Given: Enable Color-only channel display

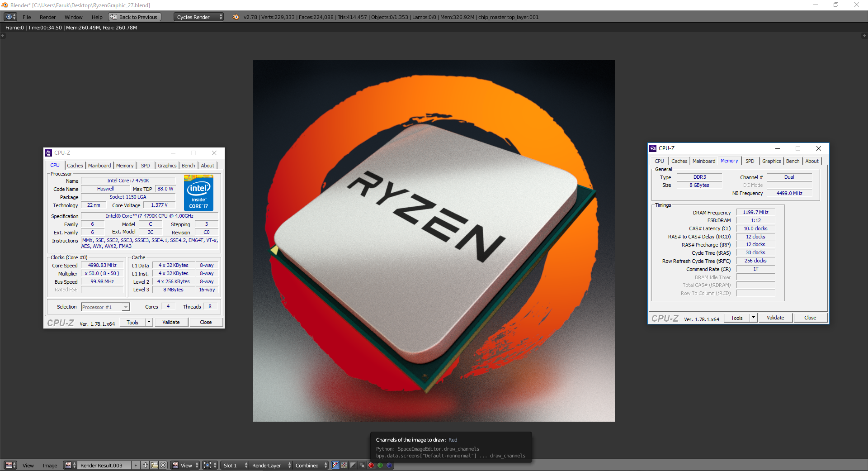Looking at the screenshot, I should pos(344,465).
